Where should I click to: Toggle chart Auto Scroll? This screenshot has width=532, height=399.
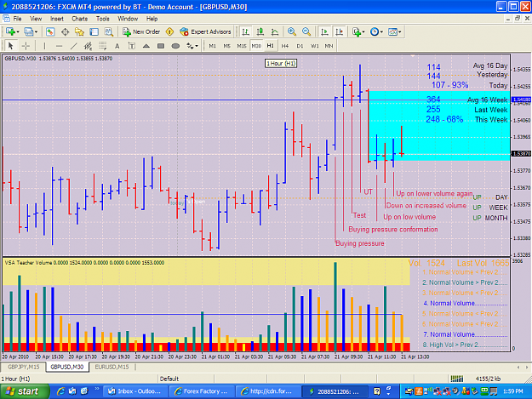point(324,31)
